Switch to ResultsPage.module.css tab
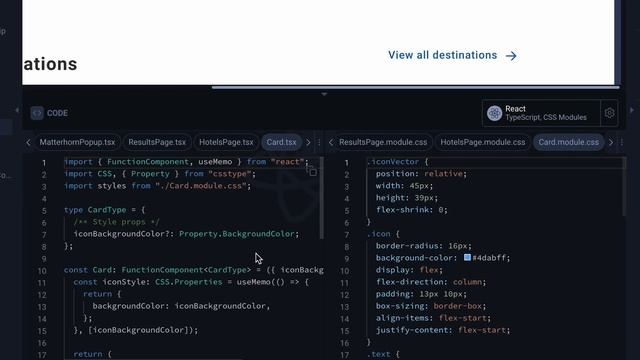Image resolution: width=640 pixels, height=360 pixels. [x=383, y=142]
